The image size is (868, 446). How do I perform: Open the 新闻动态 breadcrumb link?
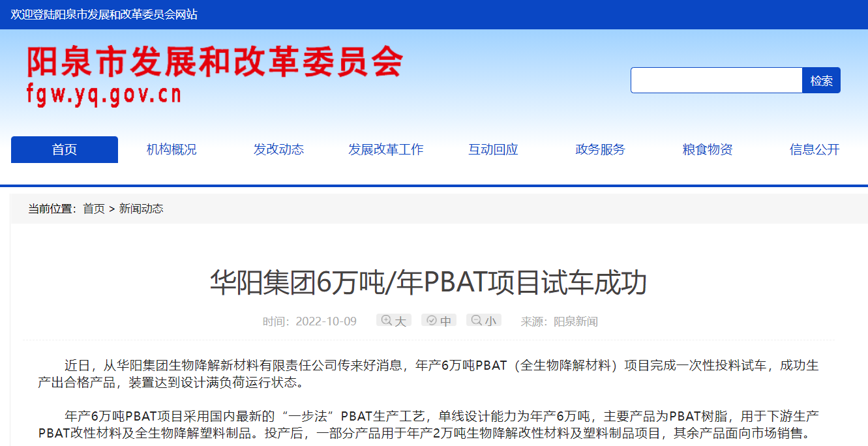click(x=141, y=209)
